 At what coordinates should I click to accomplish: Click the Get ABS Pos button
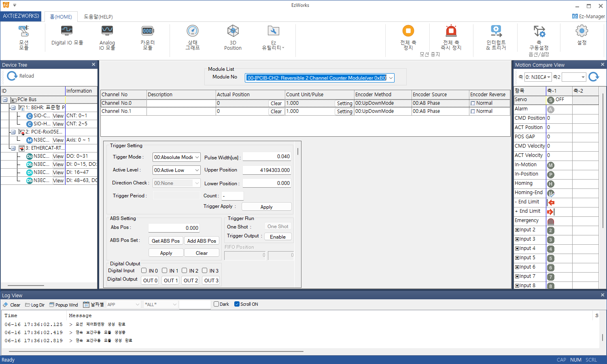click(x=166, y=241)
